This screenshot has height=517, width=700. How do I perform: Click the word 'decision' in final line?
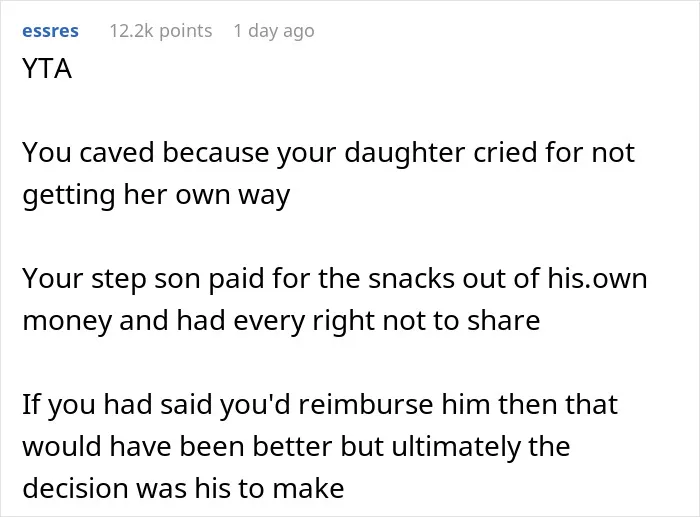click(x=75, y=488)
